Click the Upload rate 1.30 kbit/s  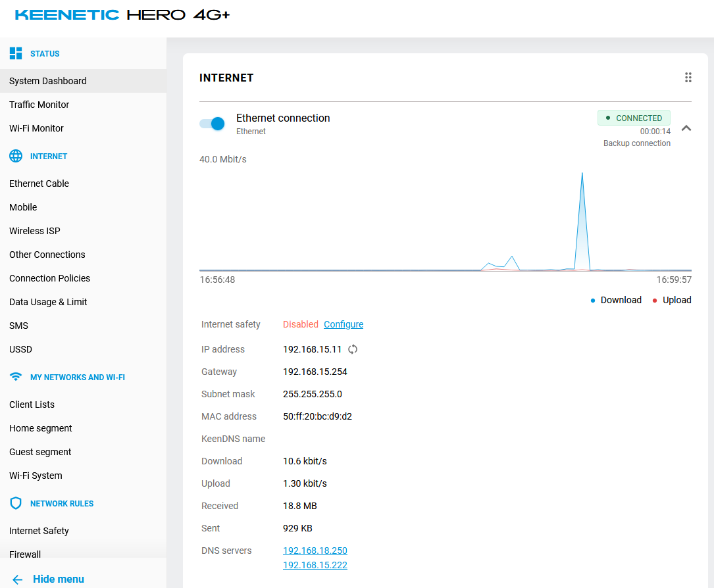point(305,483)
